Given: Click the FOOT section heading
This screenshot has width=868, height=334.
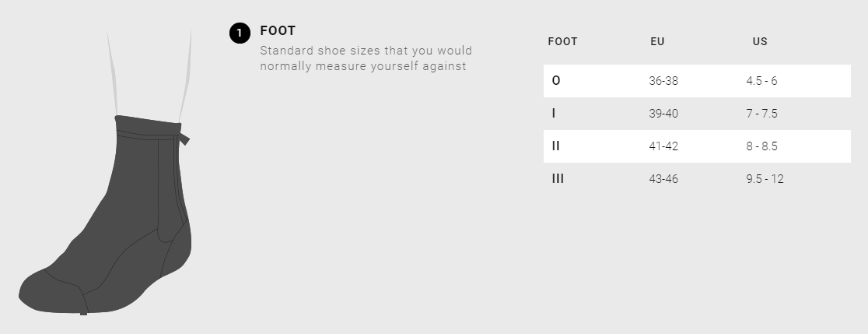Looking at the screenshot, I should pos(278,31).
